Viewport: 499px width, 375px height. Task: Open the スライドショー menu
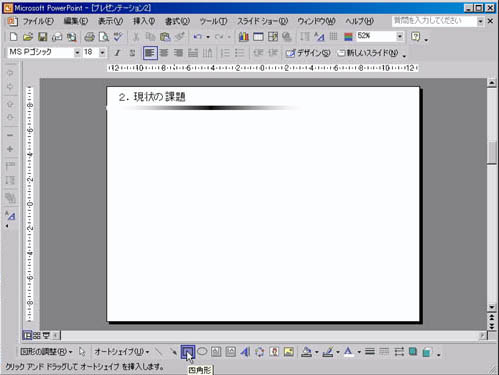click(x=262, y=21)
